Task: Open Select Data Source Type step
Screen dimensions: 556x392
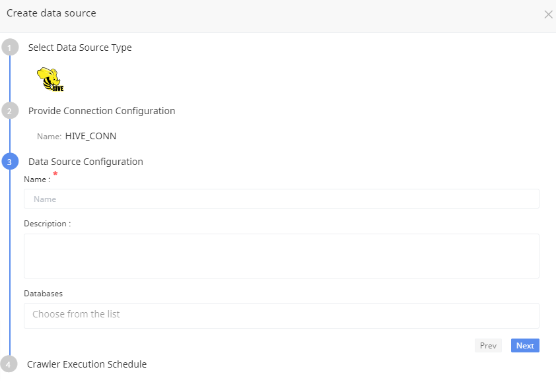Action: click(80, 48)
